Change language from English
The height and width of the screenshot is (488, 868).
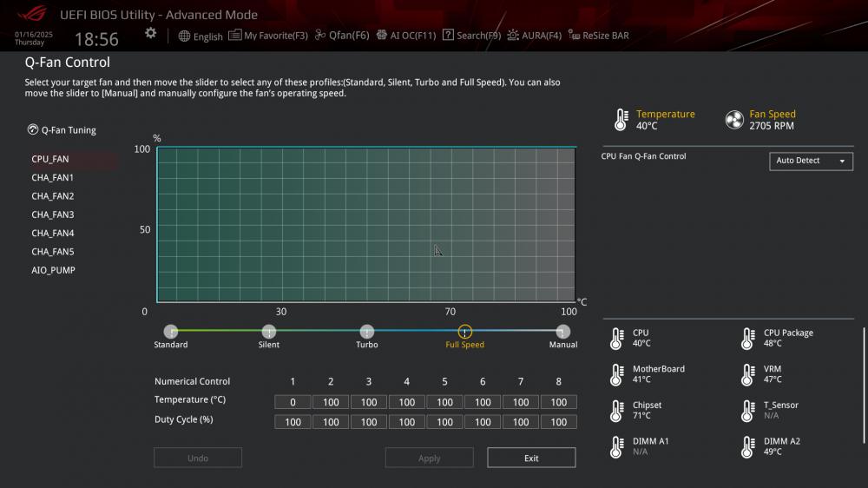tap(201, 36)
